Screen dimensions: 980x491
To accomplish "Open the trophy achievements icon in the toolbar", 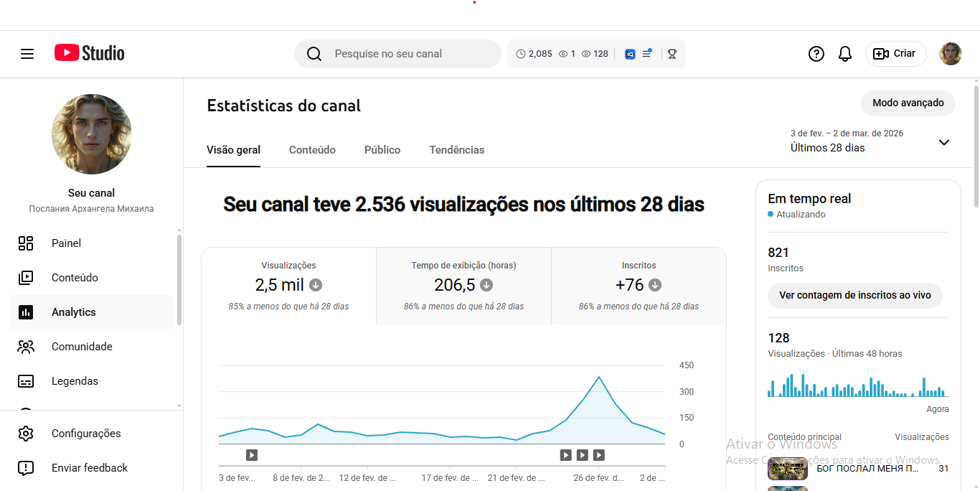I will click(672, 53).
